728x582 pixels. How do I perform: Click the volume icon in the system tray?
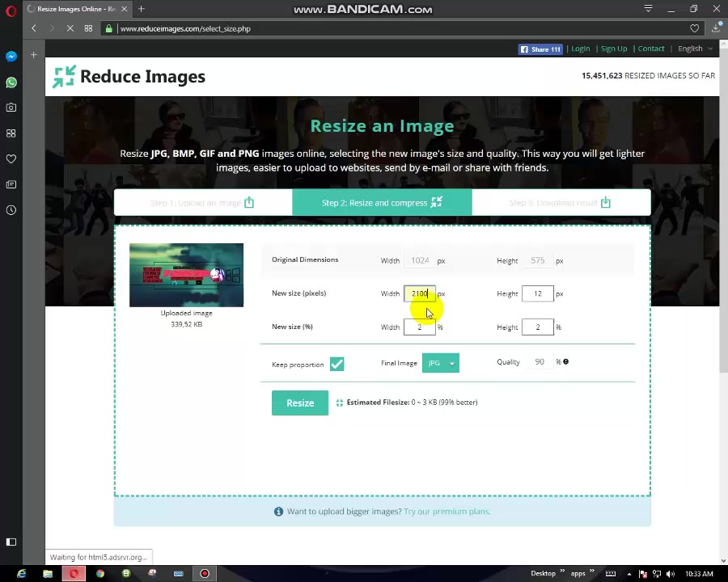tap(671, 574)
